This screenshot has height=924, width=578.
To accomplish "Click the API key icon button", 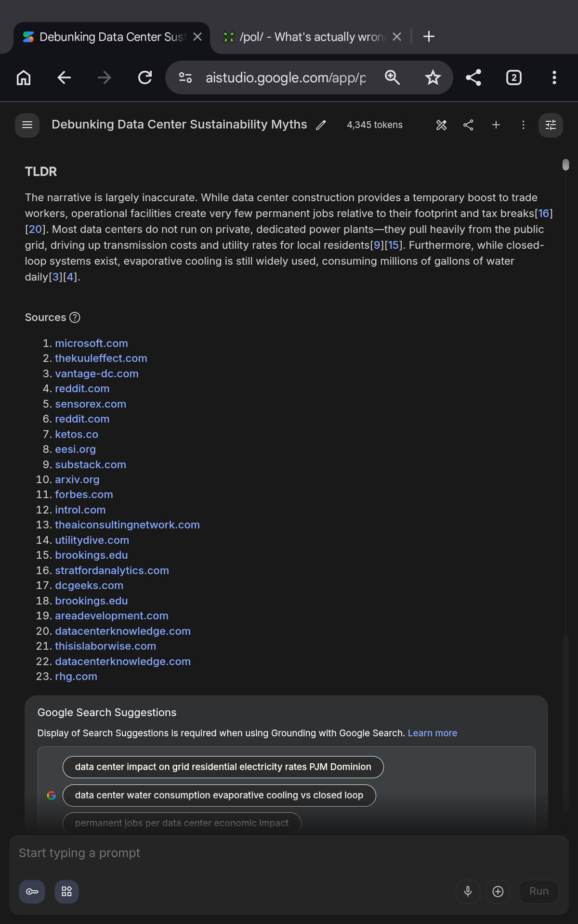I will click(32, 892).
